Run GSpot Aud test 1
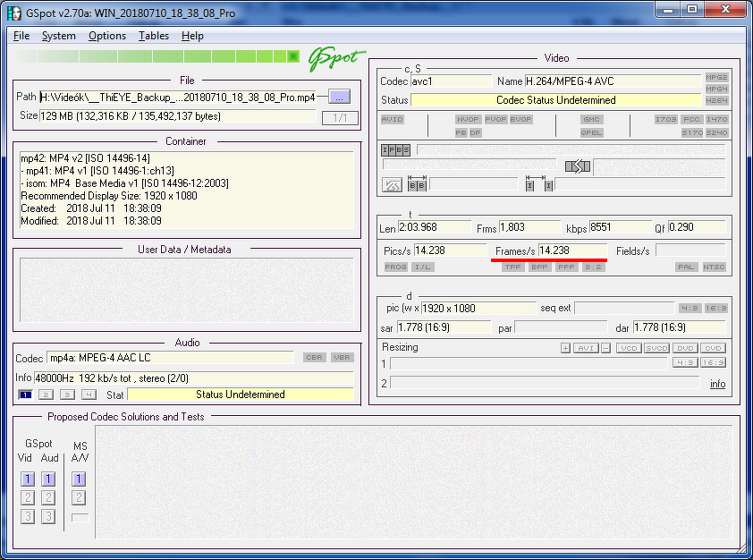The image size is (753, 560). [48, 479]
